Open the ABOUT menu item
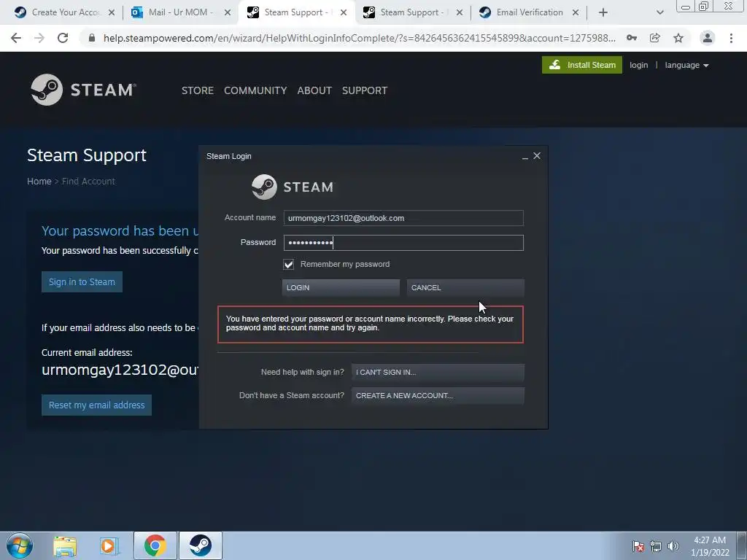 click(314, 90)
